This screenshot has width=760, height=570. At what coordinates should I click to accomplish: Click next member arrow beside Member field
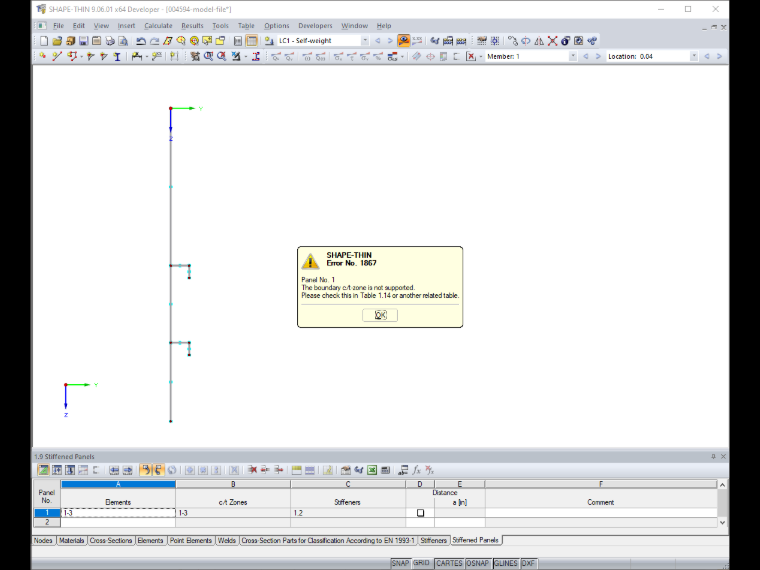(x=598, y=56)
